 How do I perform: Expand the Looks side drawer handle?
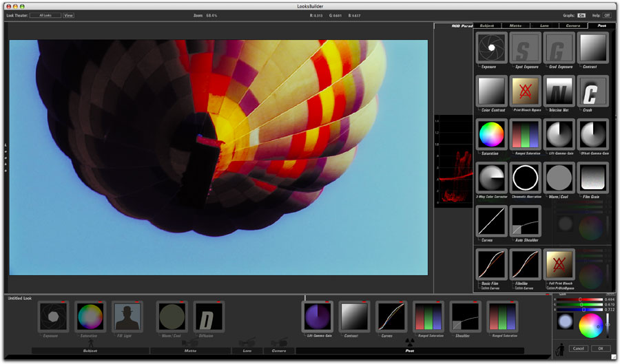click(6, 158)
